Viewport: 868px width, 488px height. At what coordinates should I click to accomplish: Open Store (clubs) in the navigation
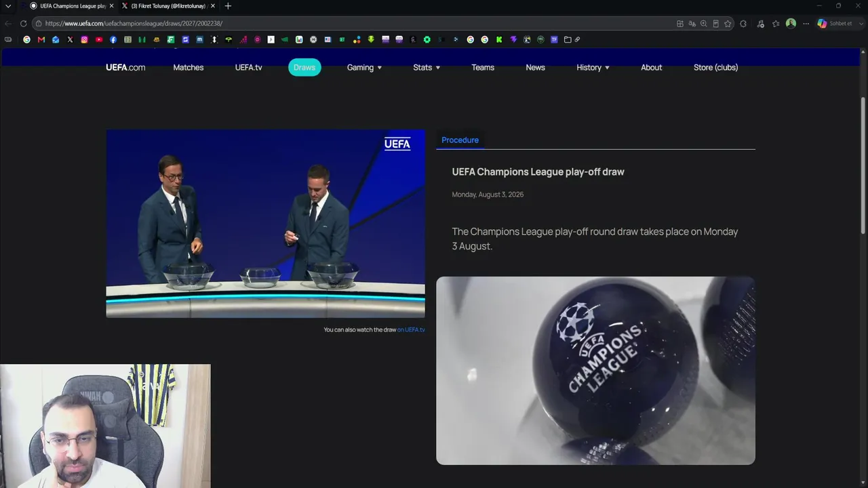tap(715, 67)
